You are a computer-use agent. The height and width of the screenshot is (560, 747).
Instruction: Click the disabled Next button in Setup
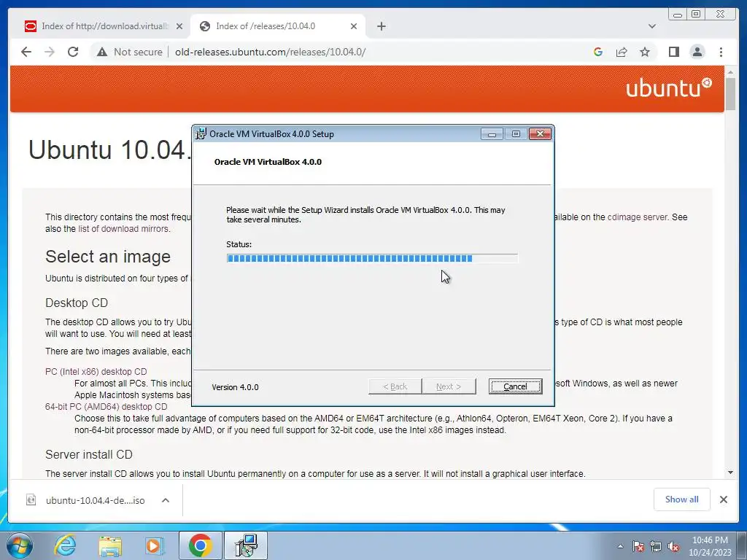click(449, 386)
